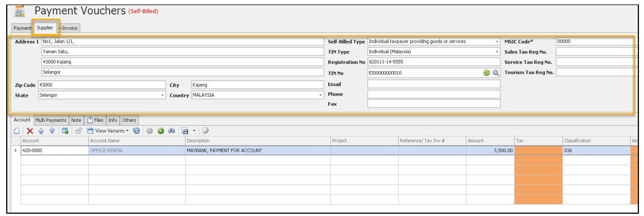Click the orange Tax cell of first row
This screenshot has width=644, height=216.
click(x=538, y=151)
